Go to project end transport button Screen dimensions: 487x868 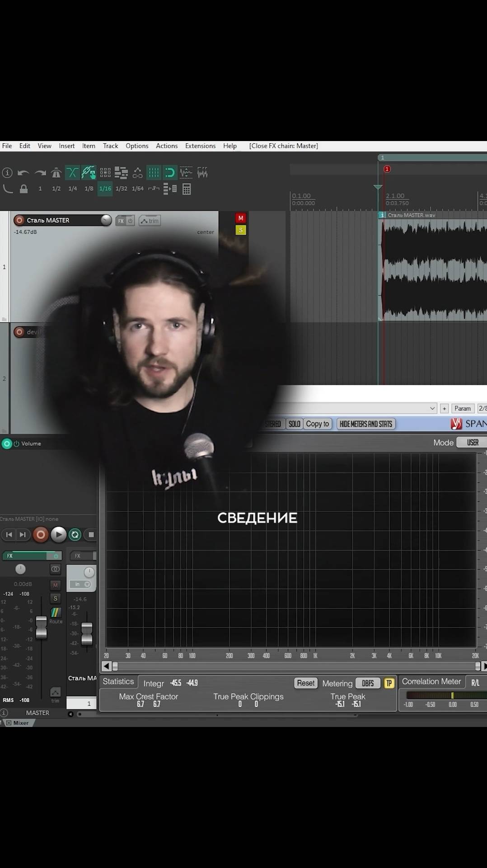pos(23,534)
